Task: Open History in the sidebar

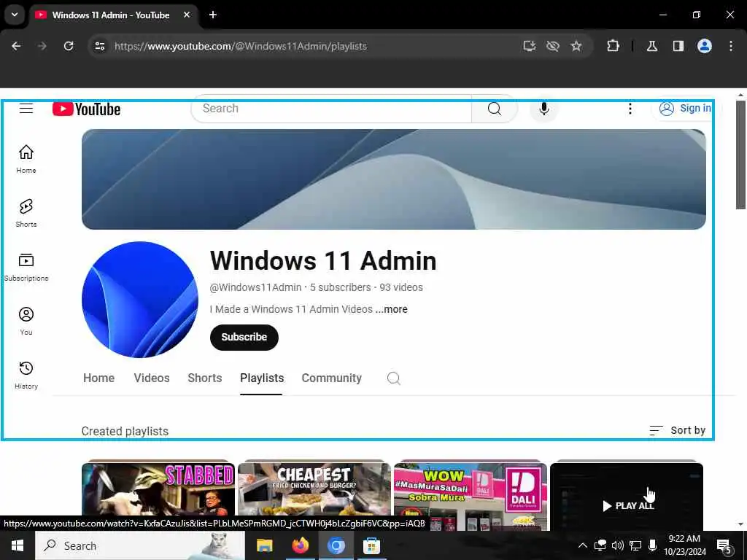Action: coord(26,376)
